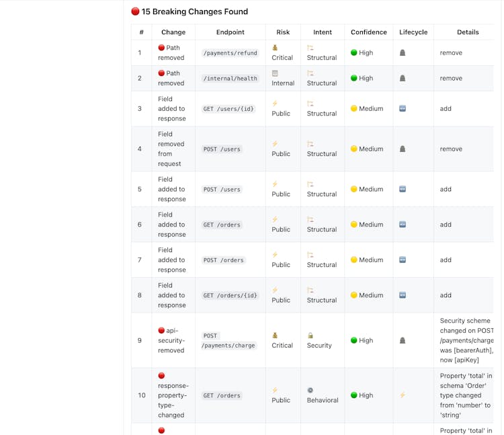
Task: Click the NEW lifecycle badge in row 3
Action: click(403, 108)
